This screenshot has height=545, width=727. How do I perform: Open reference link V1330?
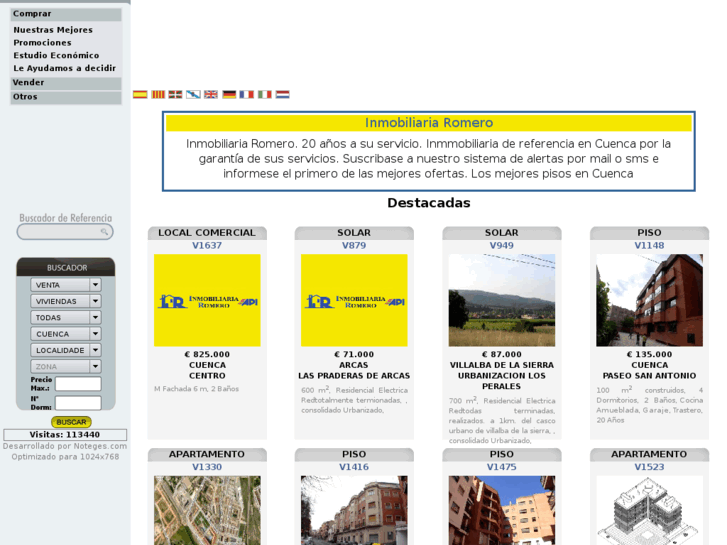[207, 467]
